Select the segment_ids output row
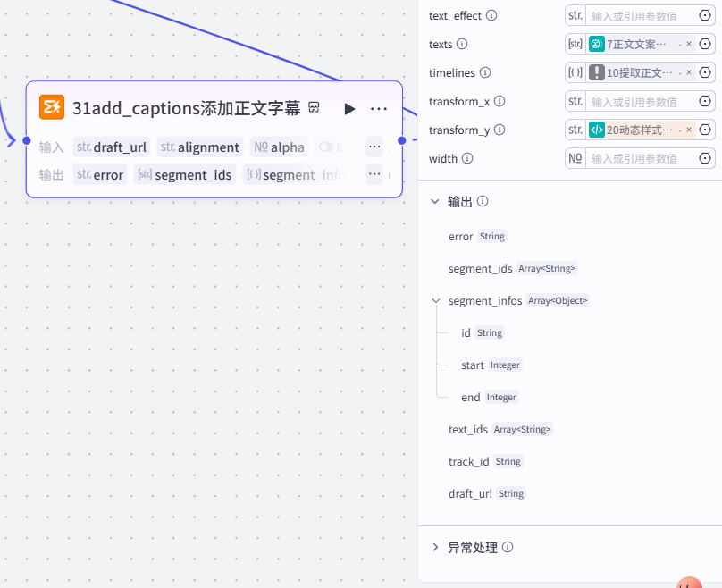The height and width of the screenshot is (588, 722). click(x=513, y=268)
